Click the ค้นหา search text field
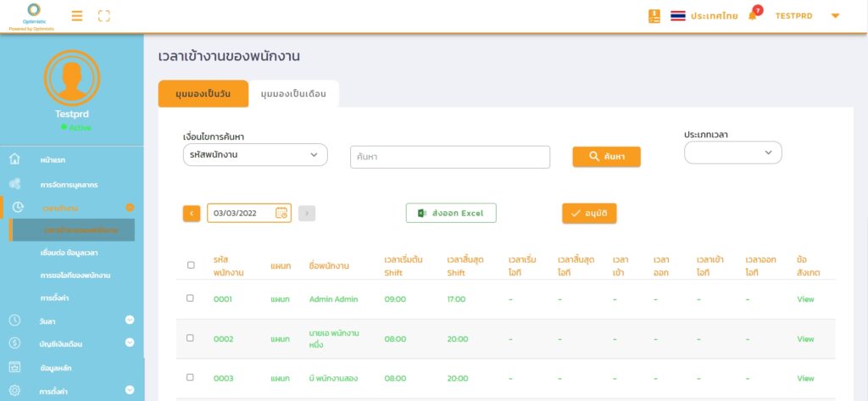868x401 pixels. tap(450, 157)
